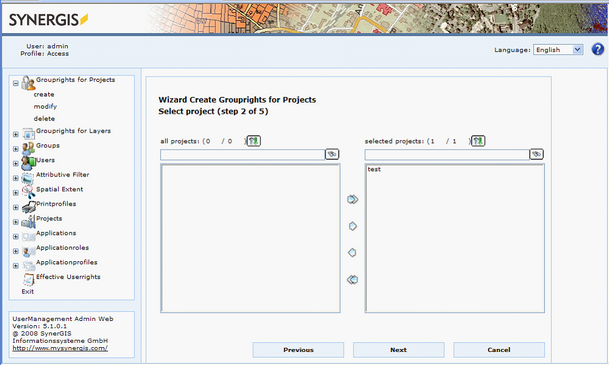Expand the Projects tree node
This screenshot has width=609, height=365.
click(16, 222)
